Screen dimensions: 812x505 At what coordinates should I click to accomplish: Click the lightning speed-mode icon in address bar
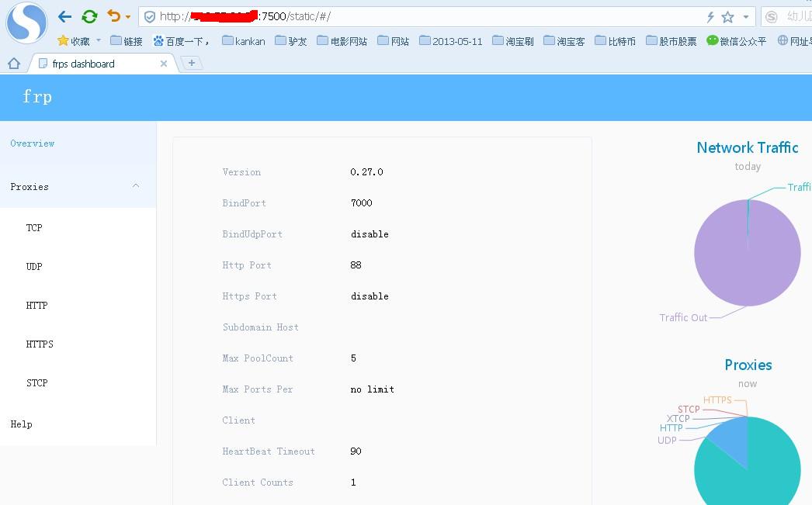[x=710, y=17]
